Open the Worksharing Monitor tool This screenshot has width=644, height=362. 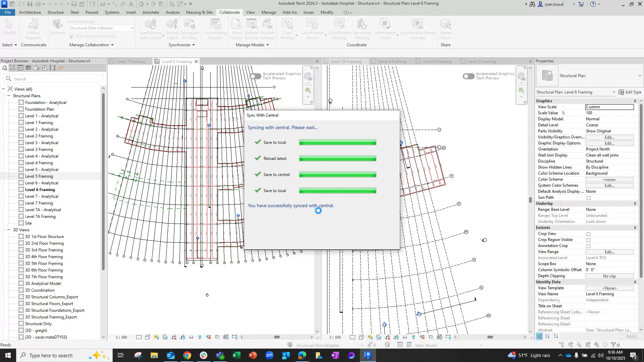click(215, 29)
